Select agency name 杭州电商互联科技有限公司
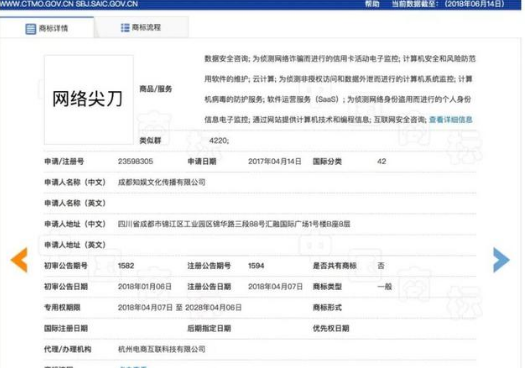525x368 pixels. (x=161, y=349)
